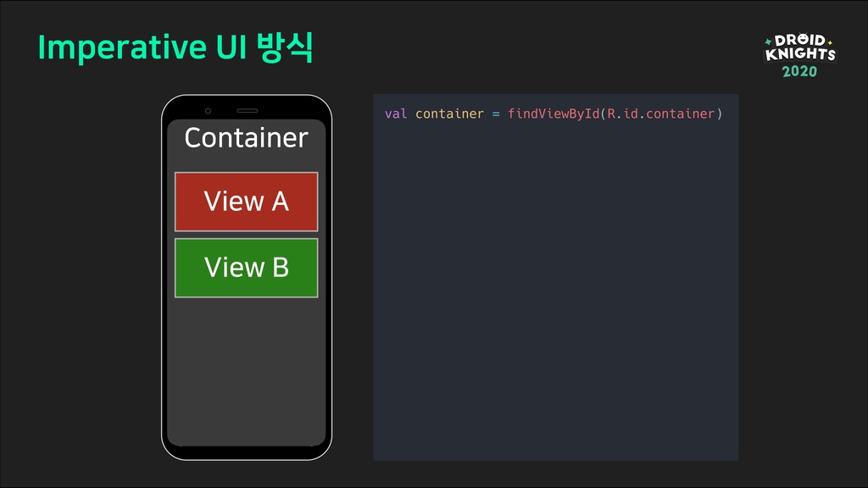Click the Korean word 방식 in the title
Viewport: 868px width, 488px height.
(x=286, y=48)
